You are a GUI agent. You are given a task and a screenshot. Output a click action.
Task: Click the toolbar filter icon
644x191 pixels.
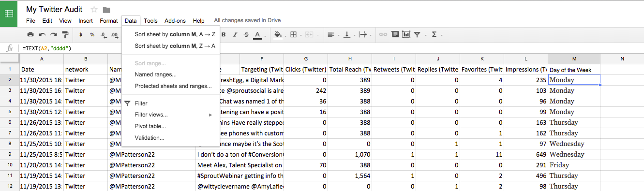point(417,35)
